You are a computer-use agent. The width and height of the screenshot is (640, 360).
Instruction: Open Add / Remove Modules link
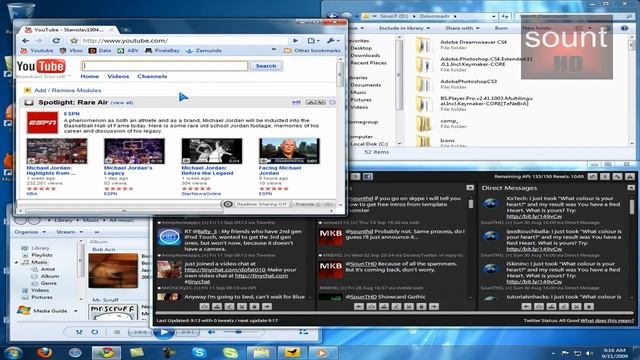click(68, 90)
